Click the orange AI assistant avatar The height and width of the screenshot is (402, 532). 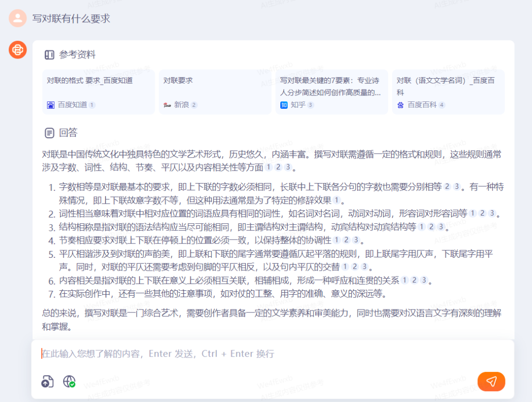click(18, 50)
